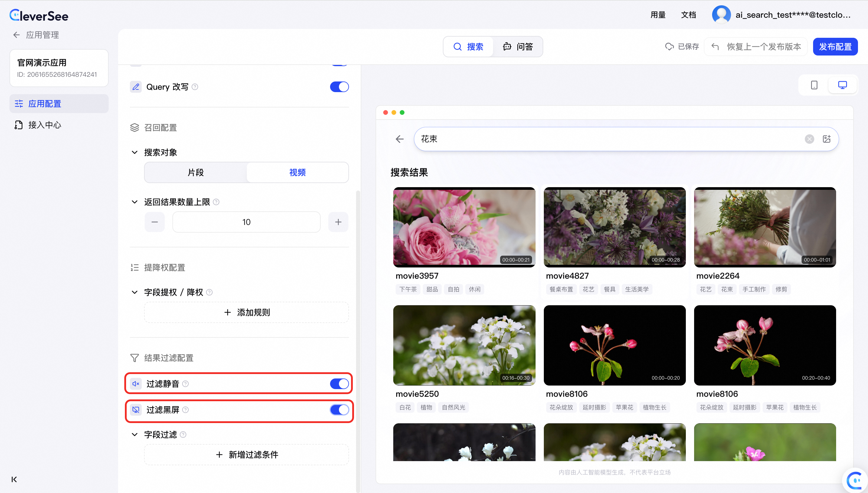Disable the 过滤静音 switch
The height and width of the screenshot is (493, 868).
click(339, 384)
